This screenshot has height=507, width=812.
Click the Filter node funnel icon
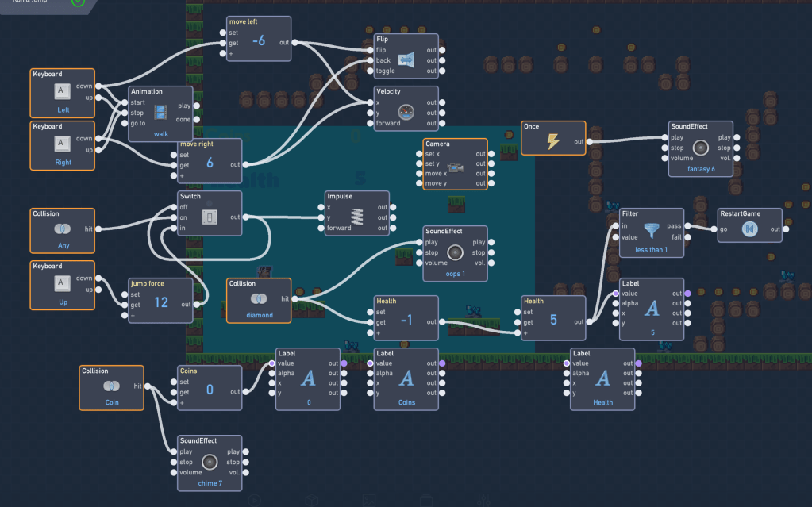tap(652, 231)
